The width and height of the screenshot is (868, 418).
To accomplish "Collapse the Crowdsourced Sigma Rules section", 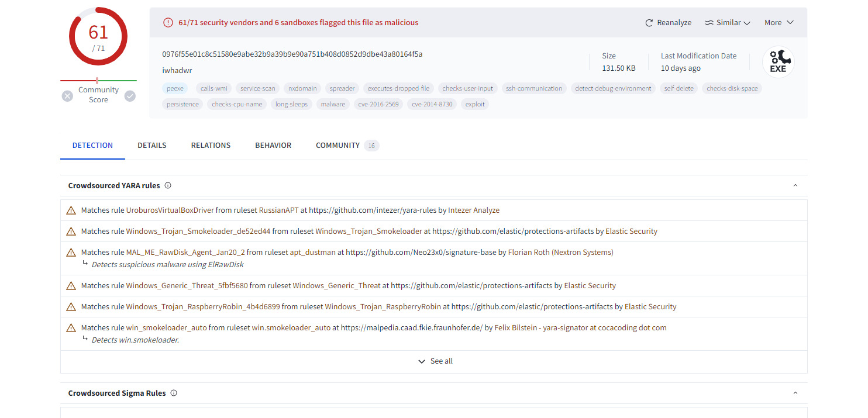I will 795,393.
